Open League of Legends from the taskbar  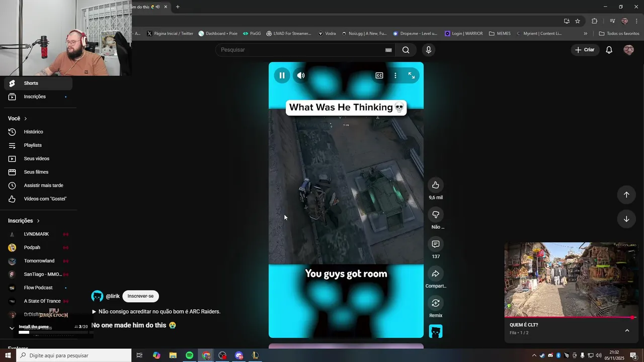[x=255, y=355]
